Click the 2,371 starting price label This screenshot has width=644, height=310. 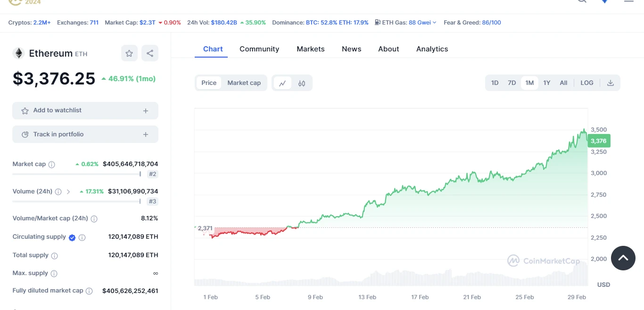coord(205,228)
